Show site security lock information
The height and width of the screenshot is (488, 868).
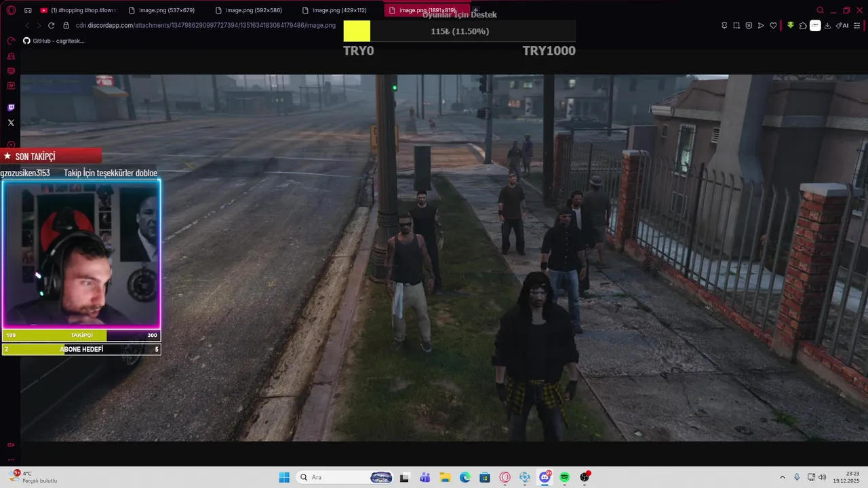(x=66, y=25)
